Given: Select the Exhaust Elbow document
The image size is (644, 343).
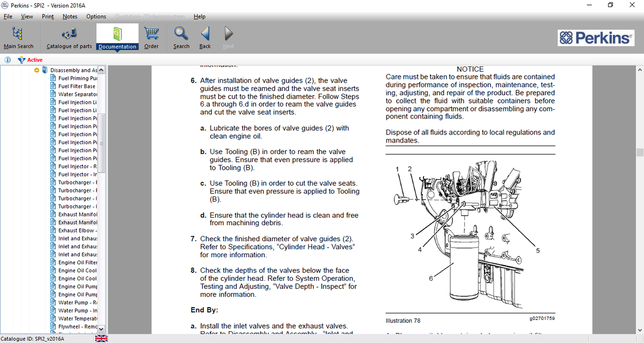Looking at the screenshot, I should 76,230.
